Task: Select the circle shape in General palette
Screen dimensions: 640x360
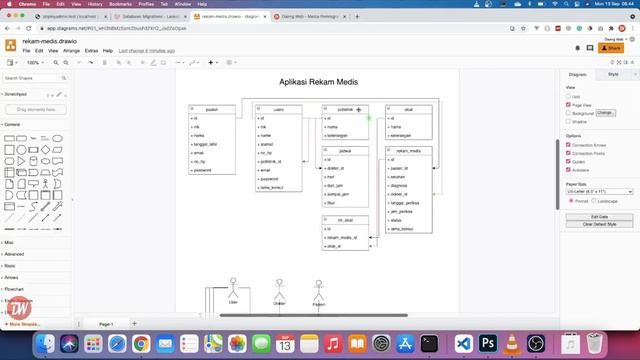Action: pyautogui.click(x=21, y=149)
